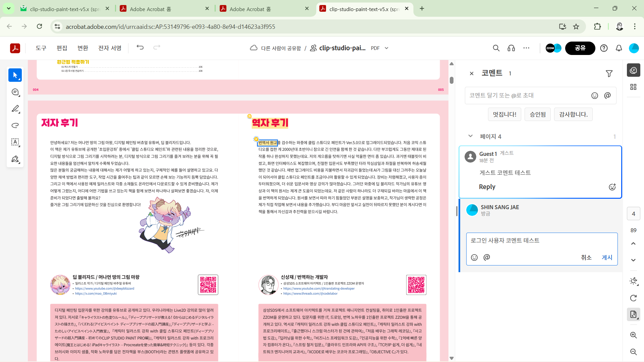Viewport: 644px width, 362px height.
Task: Open the search magnifier in header
Action: (x=496, y=48)
